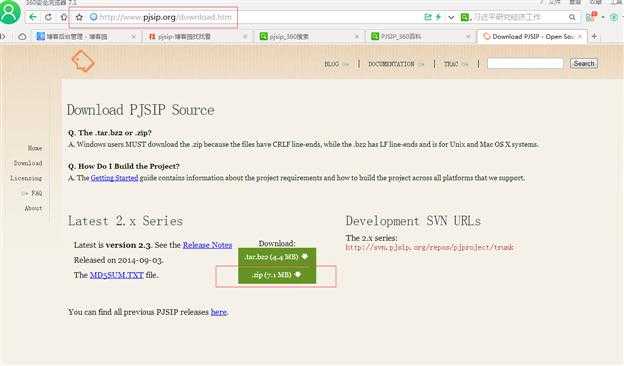624x366 pixels.
Task: Click the browser back arrow icon
Action: coord(33,17)
